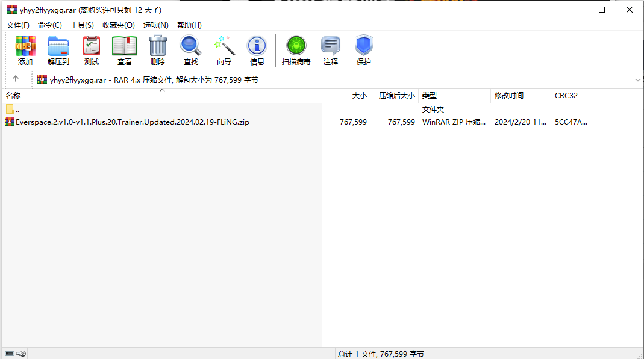Maximize the WinRAR window
The image size is (644, 359).
pyautogui.click(x=602, y=10)
